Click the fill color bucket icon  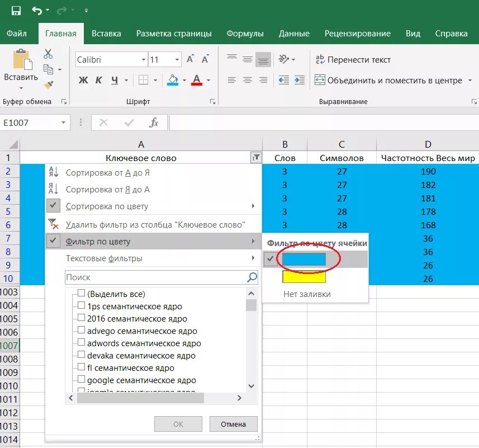click(x=173, y=80)
